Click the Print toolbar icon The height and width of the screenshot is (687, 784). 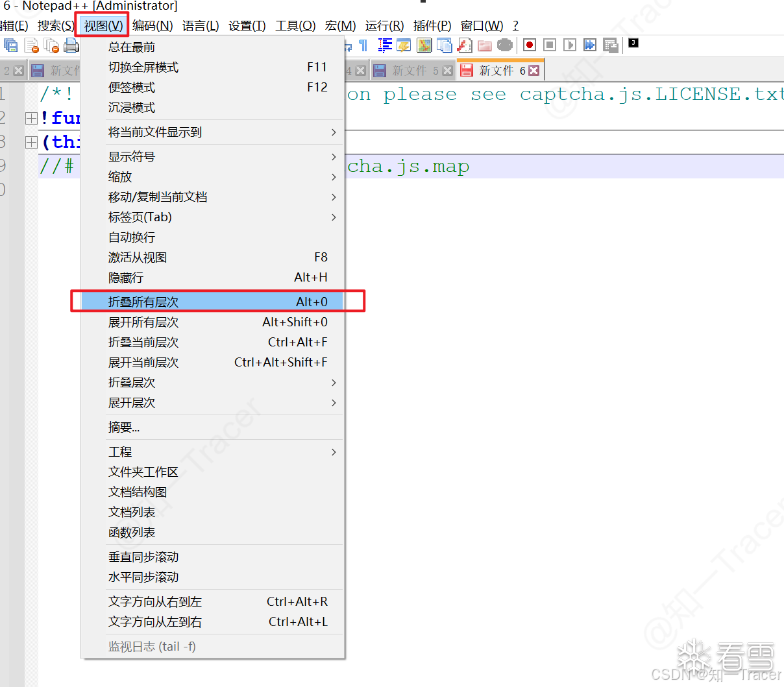pyautogui.click(x=71, y=45)
